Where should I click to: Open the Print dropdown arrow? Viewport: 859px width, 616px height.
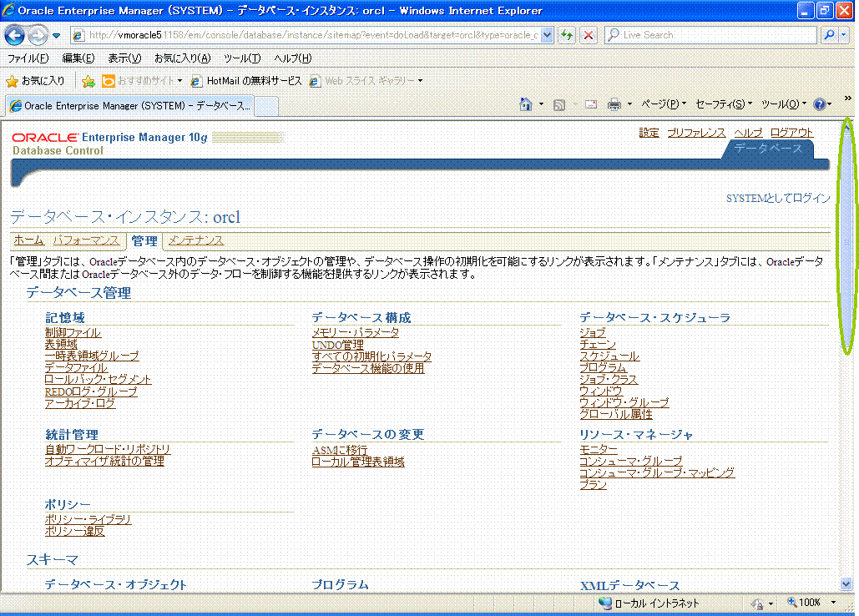click(629, 104)
